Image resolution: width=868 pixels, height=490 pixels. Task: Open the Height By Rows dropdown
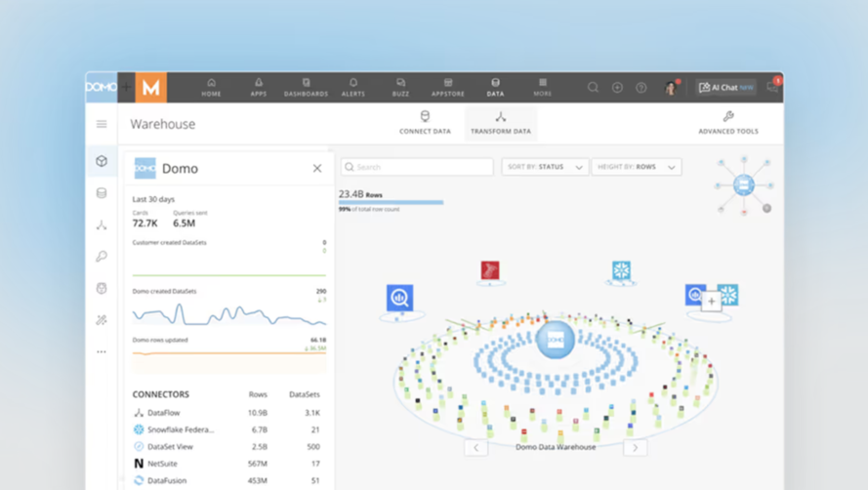[x=637, y=167]
